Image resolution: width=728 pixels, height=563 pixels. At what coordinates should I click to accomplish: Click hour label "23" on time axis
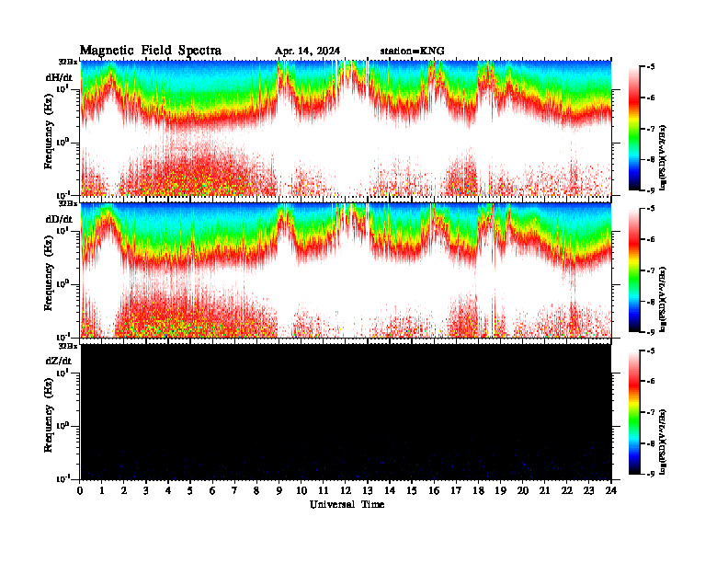click(588, 491)
